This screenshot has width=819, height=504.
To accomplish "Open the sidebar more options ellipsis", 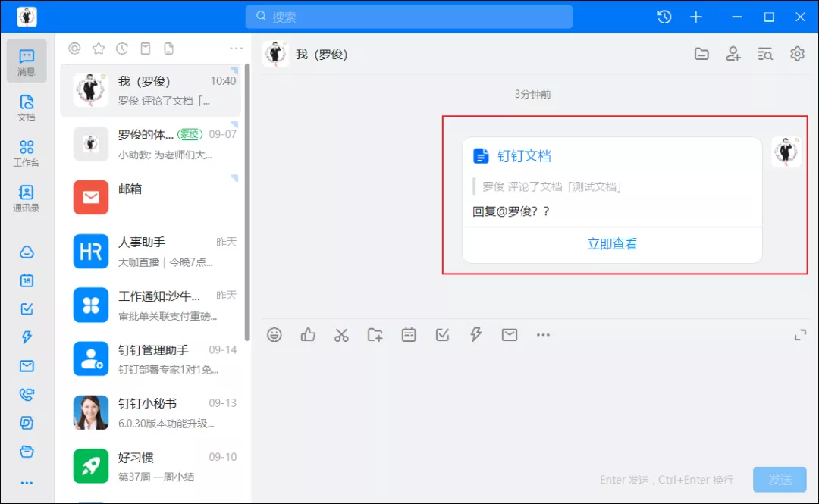I will tap(27, 483).
